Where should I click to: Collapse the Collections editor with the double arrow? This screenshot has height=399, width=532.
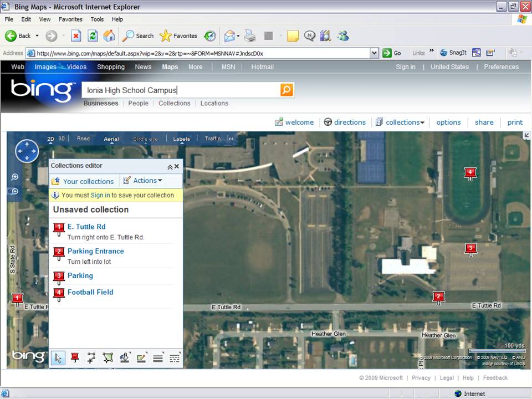click(x=170, y=167)
